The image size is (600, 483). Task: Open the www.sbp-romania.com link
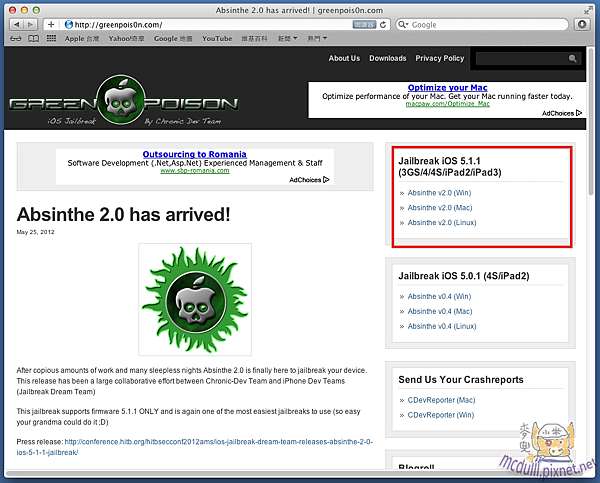click(x=195, y=171)
